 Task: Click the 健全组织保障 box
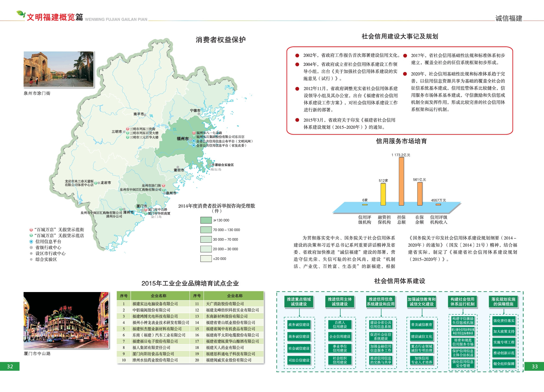pyautogui.click(x=504, y=364)
